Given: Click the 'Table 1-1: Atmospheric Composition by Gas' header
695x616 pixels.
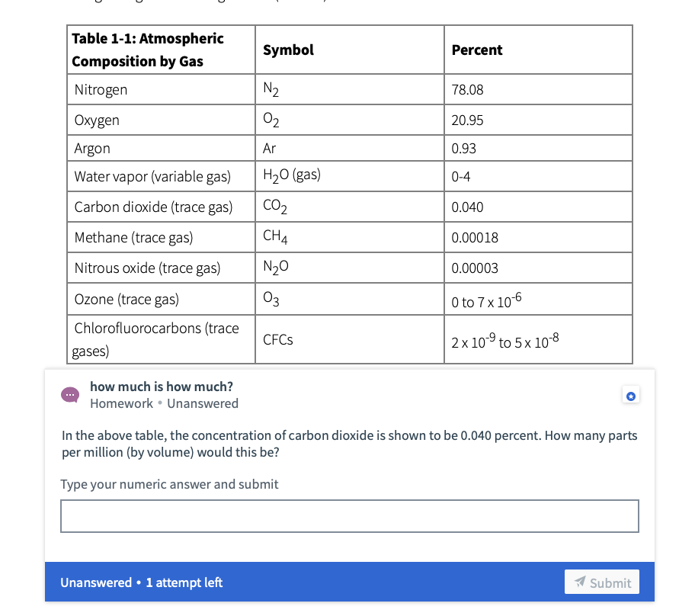Looking at the screenshot, I should (148, 50).
